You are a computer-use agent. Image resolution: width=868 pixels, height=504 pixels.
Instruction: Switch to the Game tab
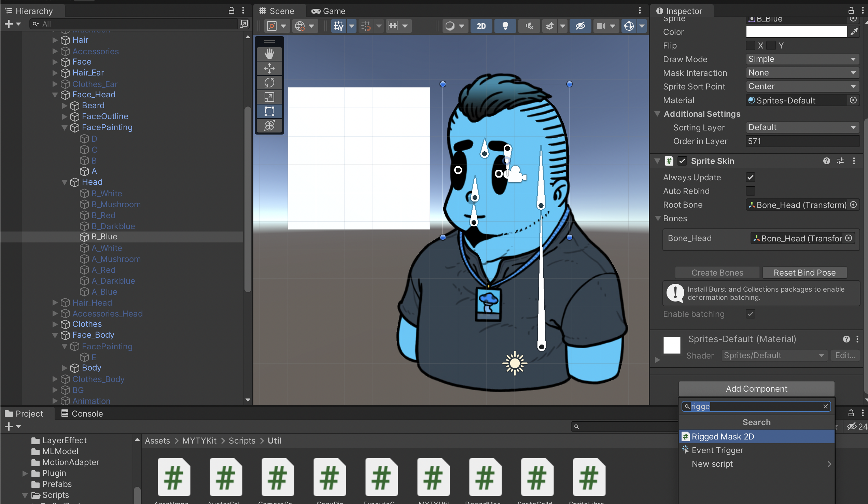(x=328, y=11)
